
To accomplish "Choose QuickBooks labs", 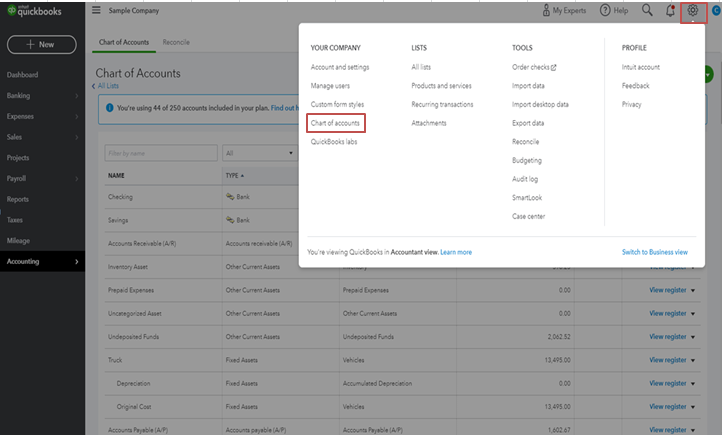I will [x=334, y=142].
